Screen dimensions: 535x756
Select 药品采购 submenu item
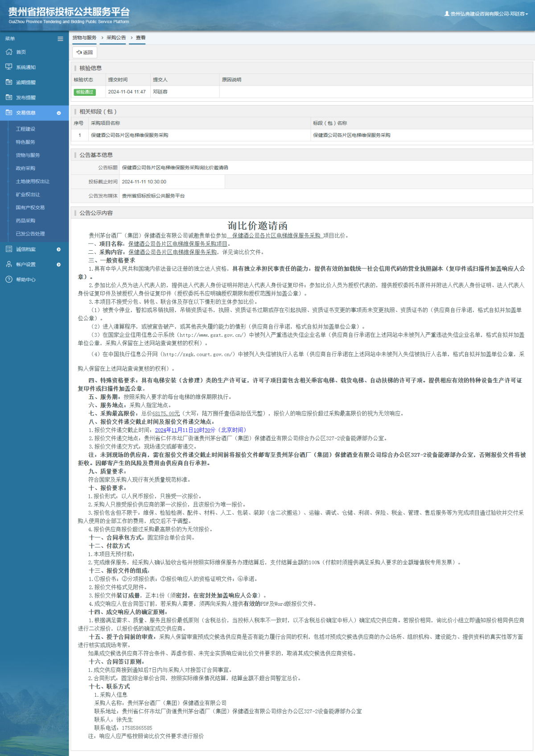pos(25,220)
